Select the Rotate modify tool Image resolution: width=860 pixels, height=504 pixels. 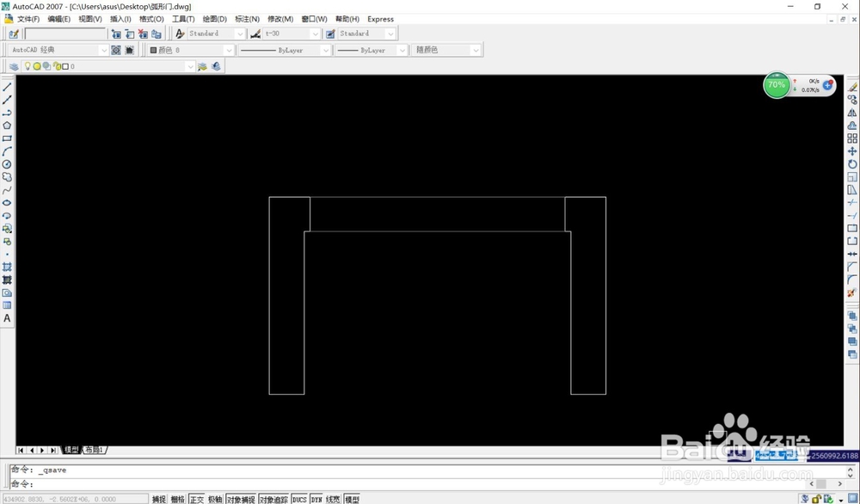[851, 164]
